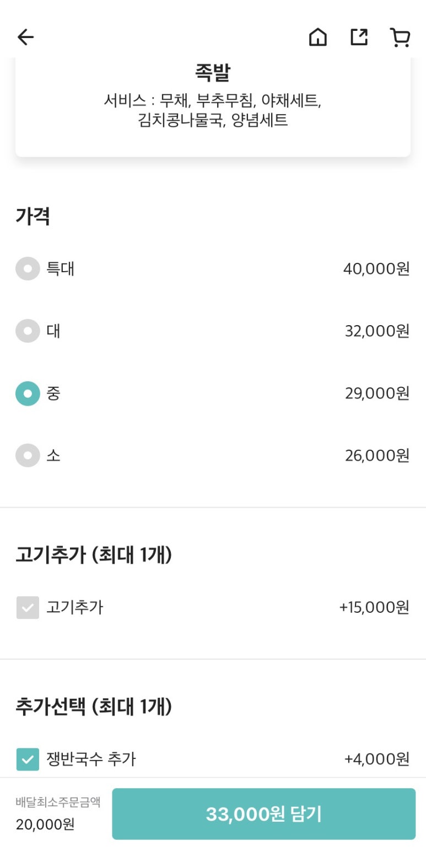
Task: Check the 고기추가 checkbox
Action: 28,607
